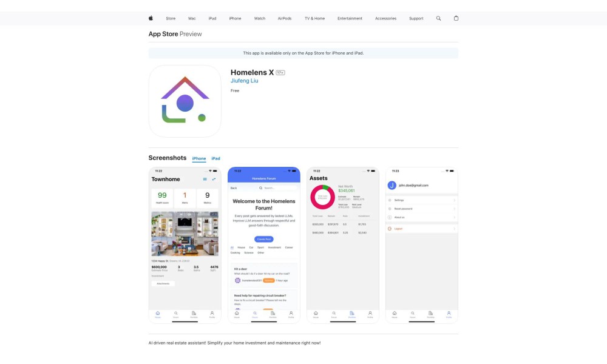Image resolution: width=607 pixels, height=364 pixels.
Task: Open the john.doe profile screenshot thumbnail
Action: click(422, 245)
